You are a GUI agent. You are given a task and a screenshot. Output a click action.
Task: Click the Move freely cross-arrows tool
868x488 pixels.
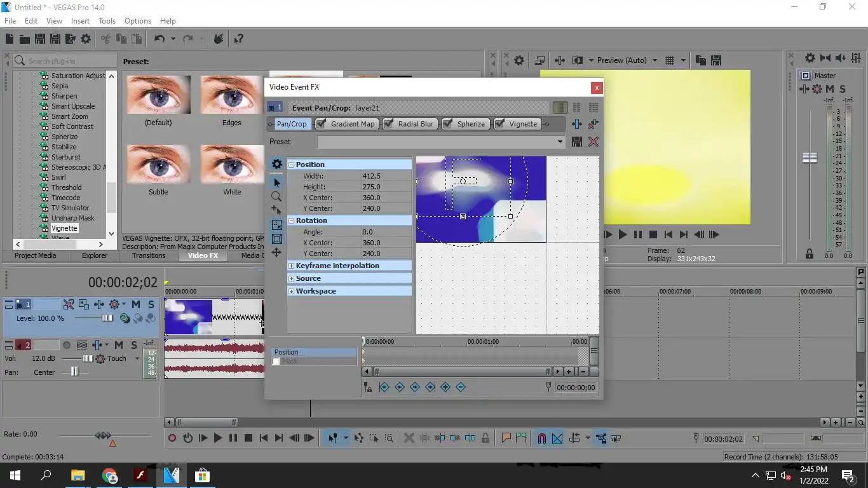tap(276, 253)
